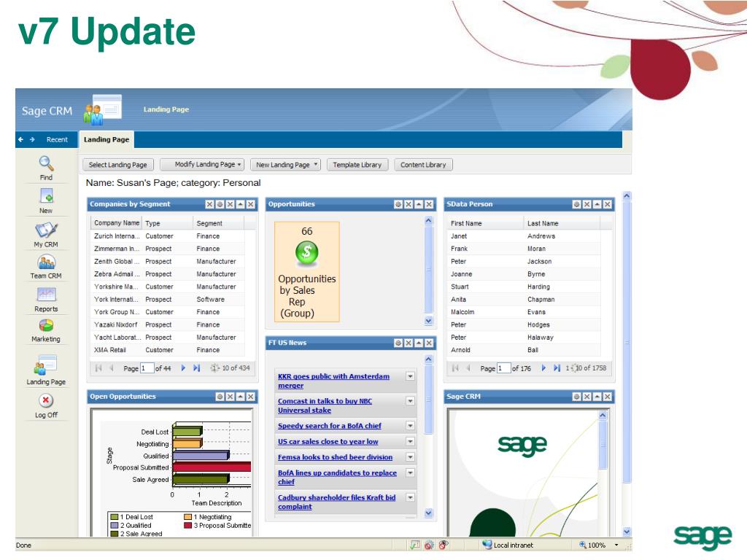Expand the Comcast NBC Universal news item
747x560 pixels.
[x=410, y=401]
